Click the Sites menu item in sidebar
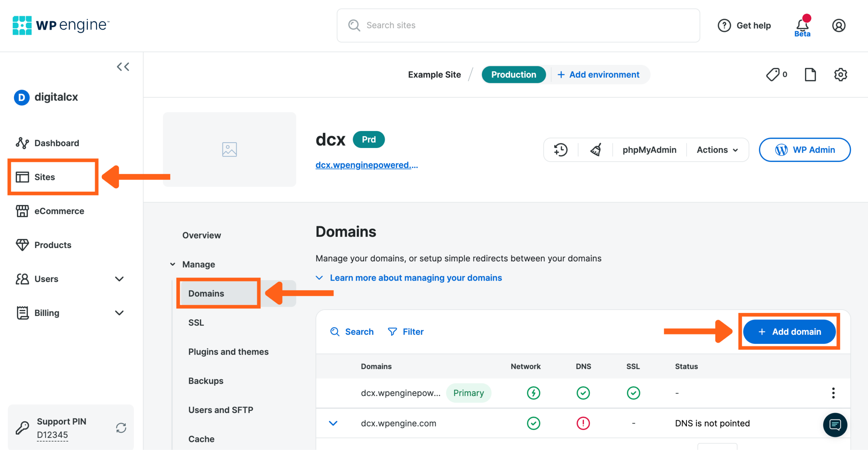Viewport: 868px width, 450px height. click(45, 177)
